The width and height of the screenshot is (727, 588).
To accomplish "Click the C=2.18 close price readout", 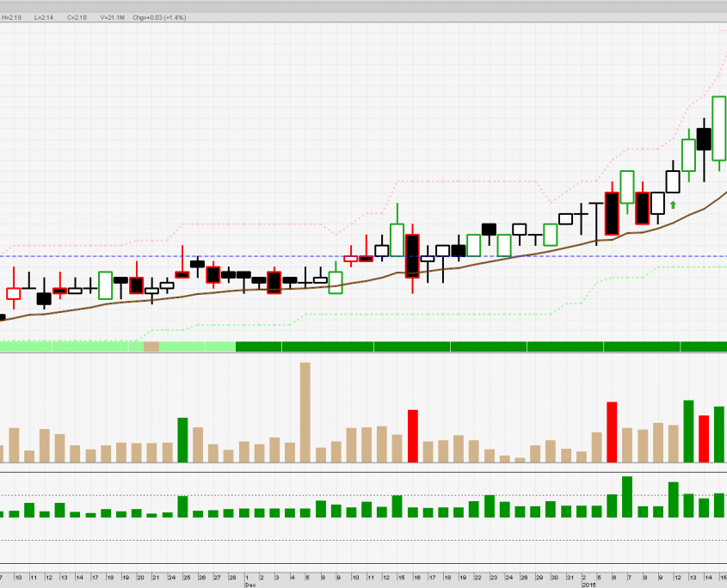I will [77, 16].
